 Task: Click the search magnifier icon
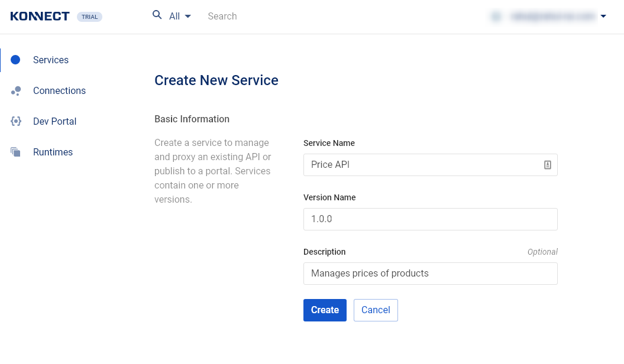[x=157, y=15]
